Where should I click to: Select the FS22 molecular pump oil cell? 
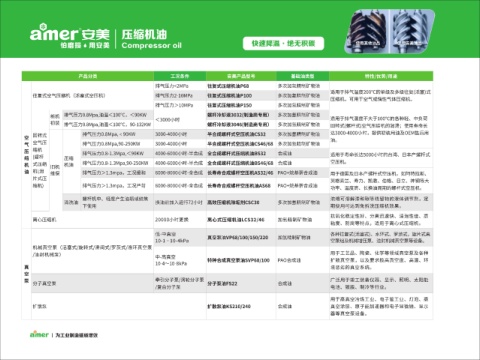click(x=241, y=283)
